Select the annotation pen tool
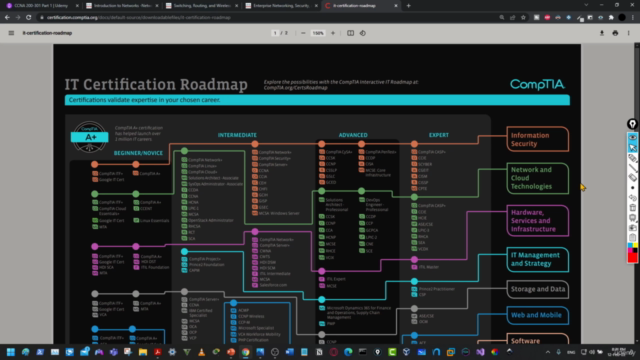The width and height of the screenshot is (640, 360). point(632,158)
